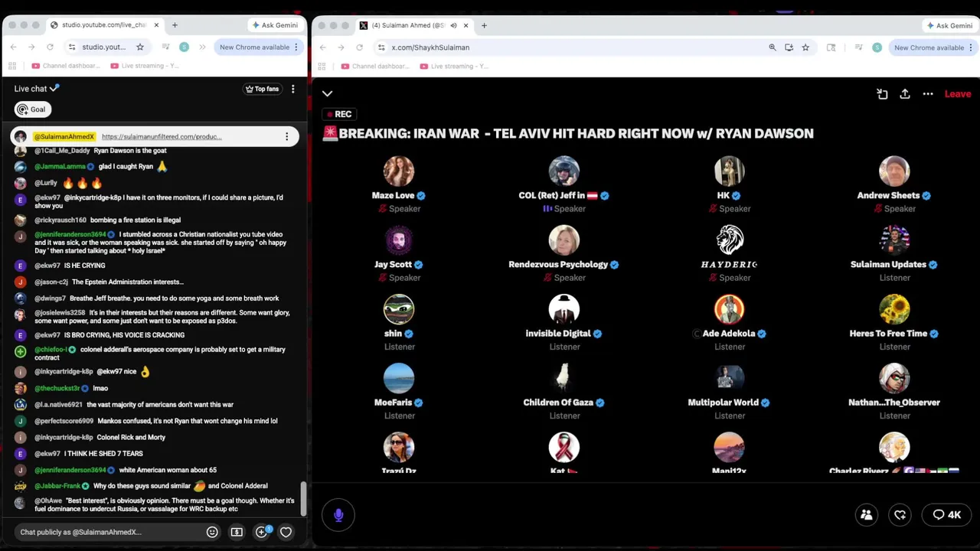Click the live chat scrollbar
The image size is (980, 551).
[x=303, y=498]
